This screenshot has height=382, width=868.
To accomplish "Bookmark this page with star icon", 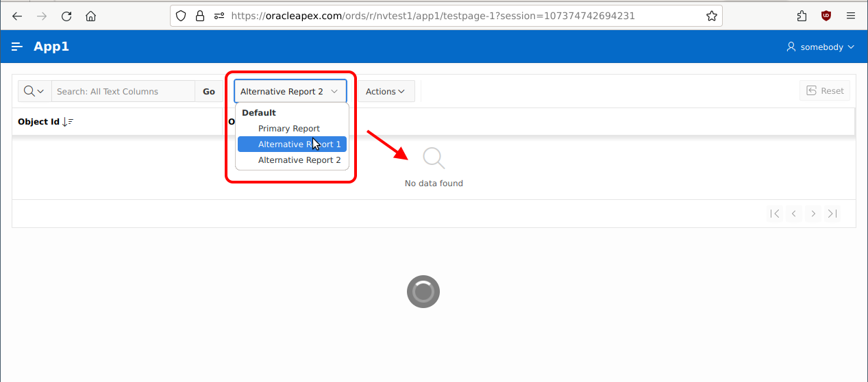I will coord(711,16).
